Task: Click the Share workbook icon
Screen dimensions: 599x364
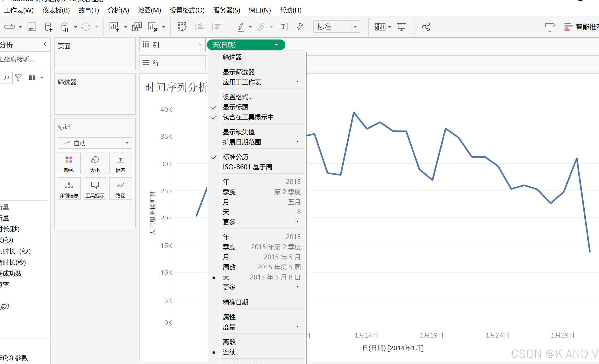Action: point(426,27)
